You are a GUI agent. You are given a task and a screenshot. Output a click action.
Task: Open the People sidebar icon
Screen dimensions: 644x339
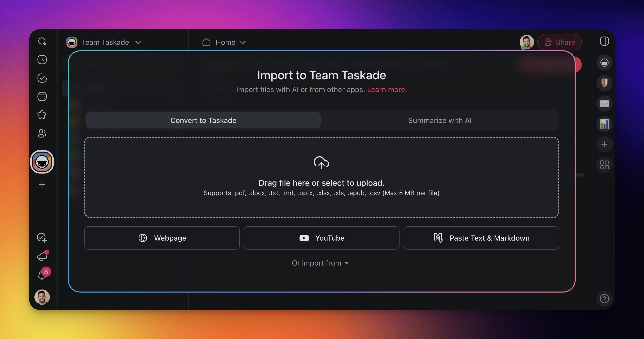pyautogui.click(x=42, y=133)
